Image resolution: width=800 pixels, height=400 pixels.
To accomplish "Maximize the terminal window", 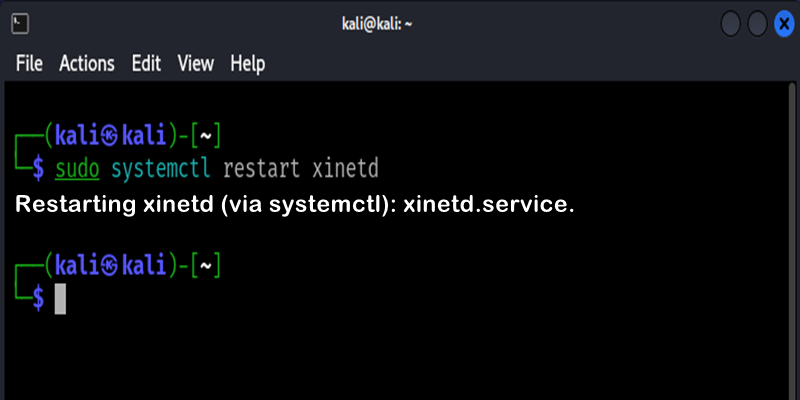I will (758, 23).
